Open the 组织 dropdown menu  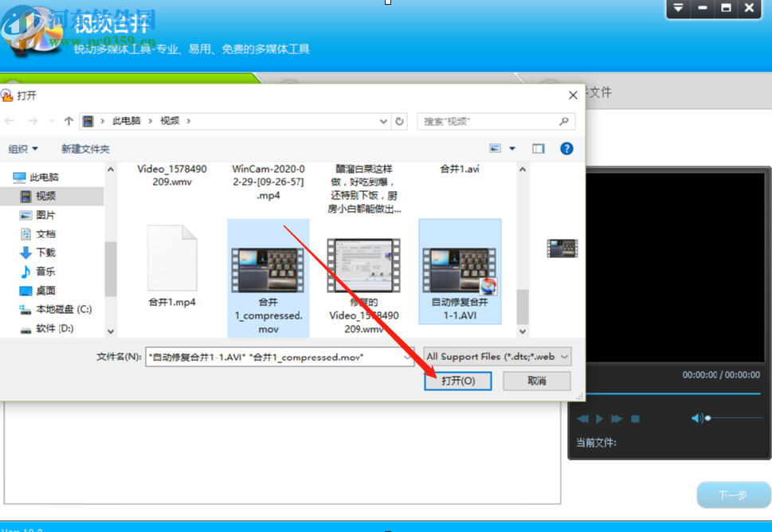(x=24, y=149)
